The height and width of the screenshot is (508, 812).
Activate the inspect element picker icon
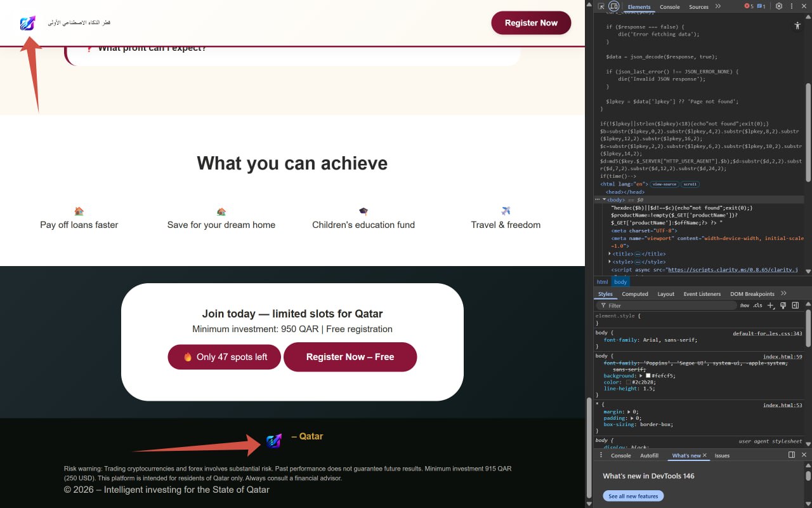tap(601, 6)
